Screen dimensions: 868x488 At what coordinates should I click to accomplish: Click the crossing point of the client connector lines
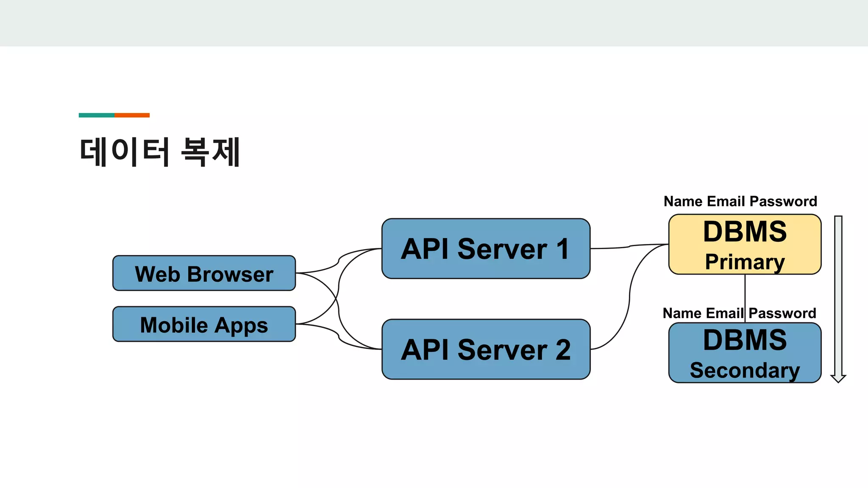tap(337, 299)
